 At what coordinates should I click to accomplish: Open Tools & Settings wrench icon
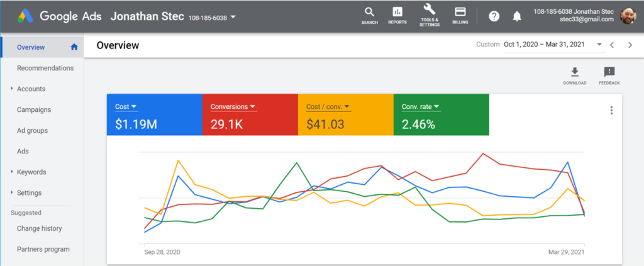430,11
